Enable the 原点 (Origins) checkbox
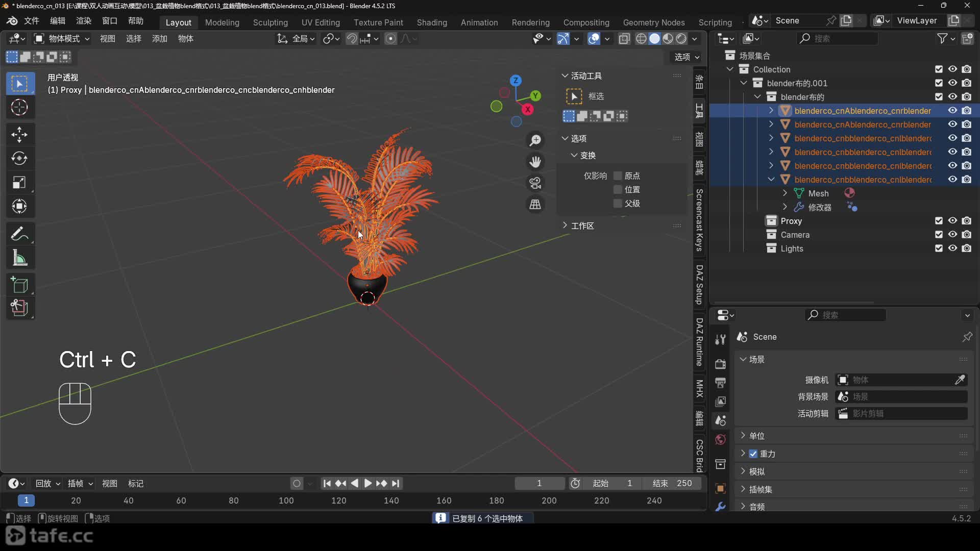The image size is (980, 551). [618, 176]
